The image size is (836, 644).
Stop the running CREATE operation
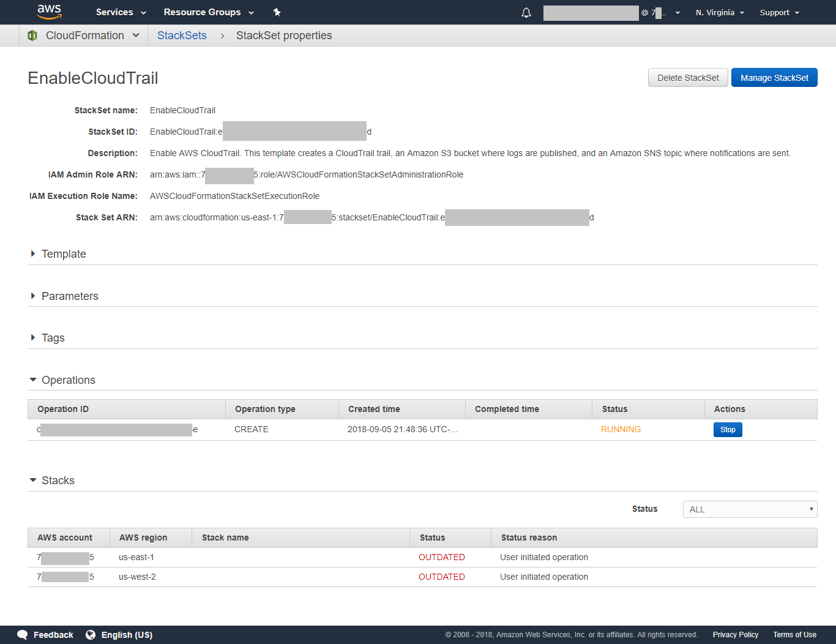click(728, 430)
